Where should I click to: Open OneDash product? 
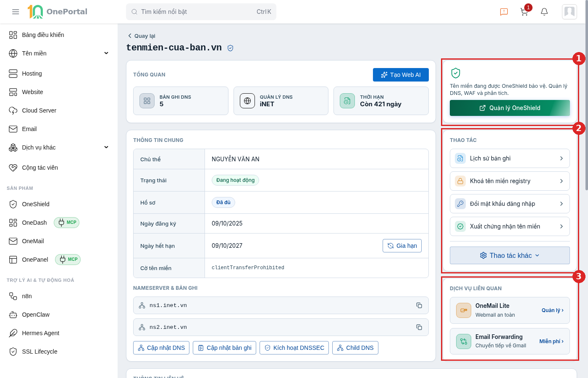tap(34, 223)
